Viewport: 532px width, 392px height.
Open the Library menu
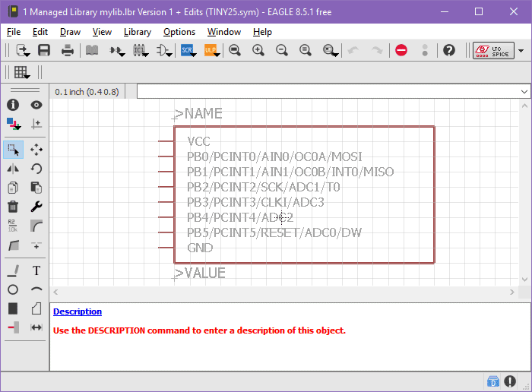pos(137,32)
